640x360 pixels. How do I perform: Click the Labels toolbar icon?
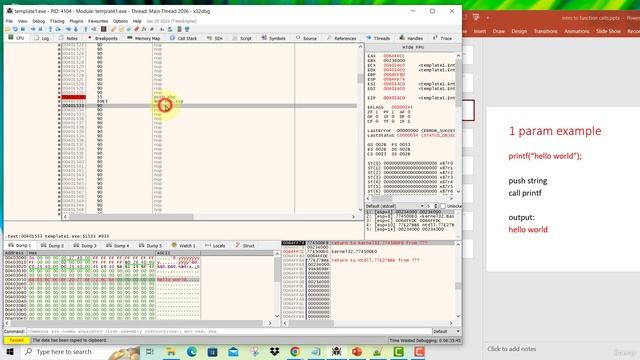click(129, 29)
